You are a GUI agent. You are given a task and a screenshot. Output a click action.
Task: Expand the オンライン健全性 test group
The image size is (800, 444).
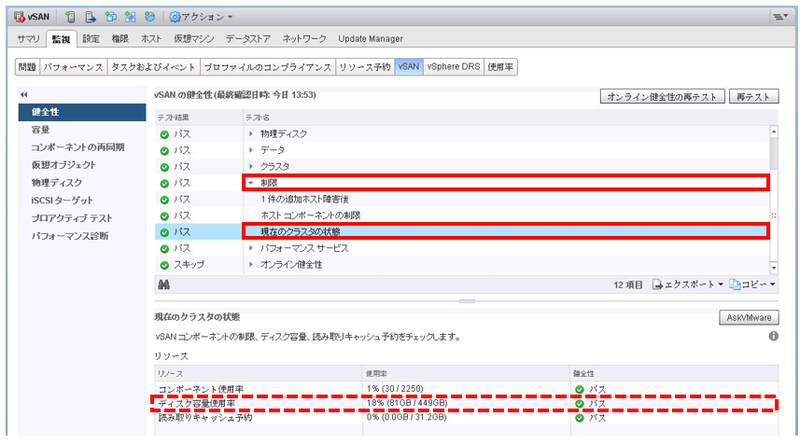(251, 264)
